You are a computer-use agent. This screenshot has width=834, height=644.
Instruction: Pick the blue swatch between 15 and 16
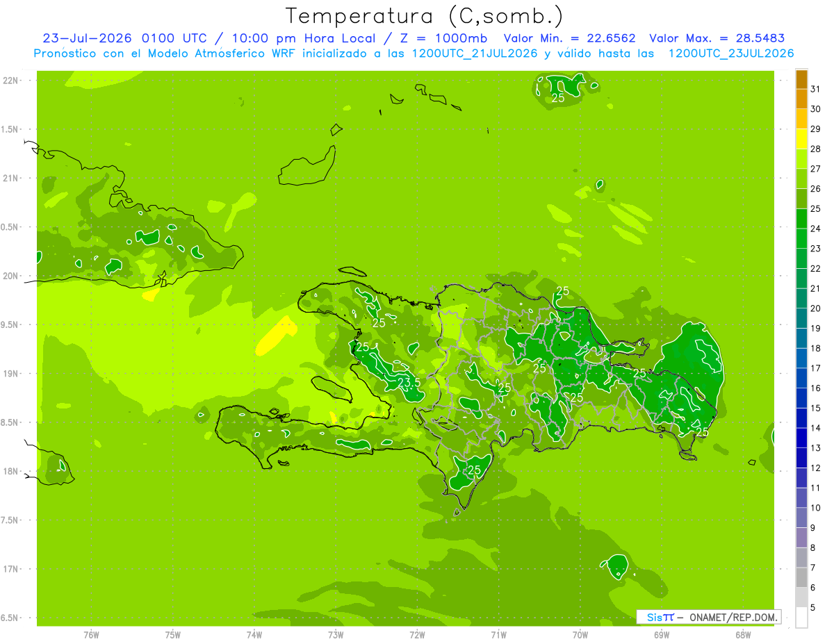click(x=801, y=398)
